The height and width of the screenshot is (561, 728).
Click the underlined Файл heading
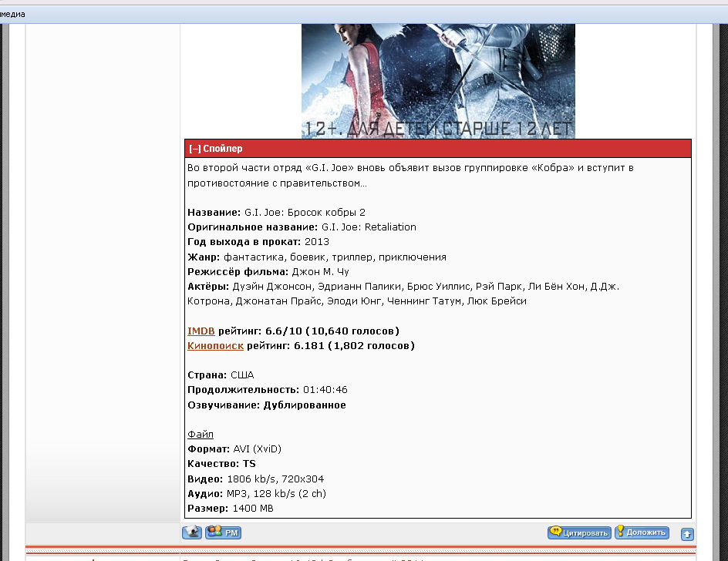(201, 435)
